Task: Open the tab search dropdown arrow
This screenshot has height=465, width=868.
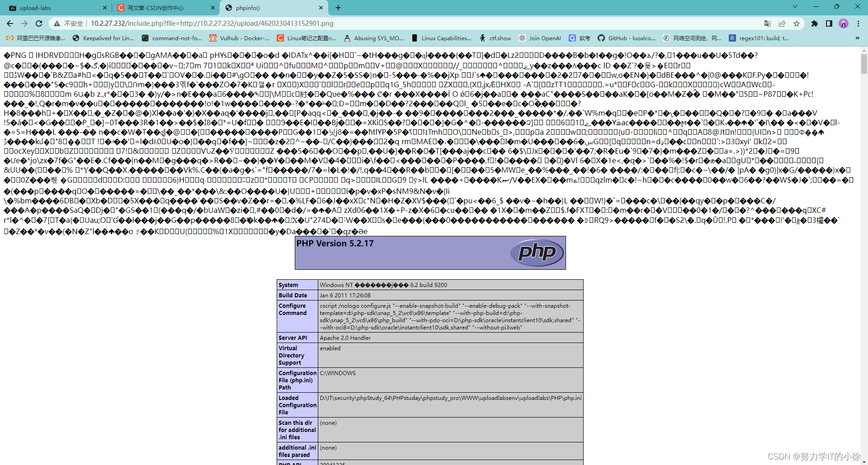Action: point(795,7)
